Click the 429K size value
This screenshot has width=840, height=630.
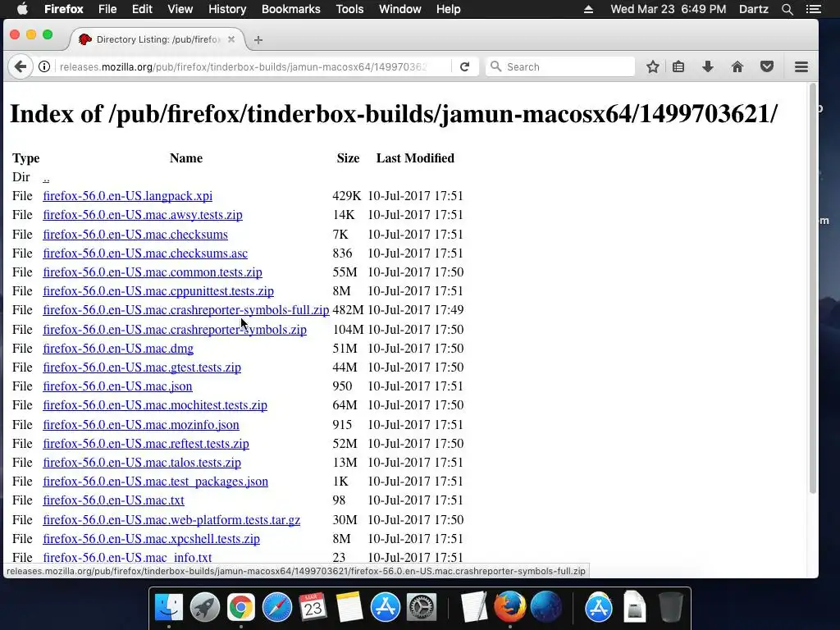[347, 196]
